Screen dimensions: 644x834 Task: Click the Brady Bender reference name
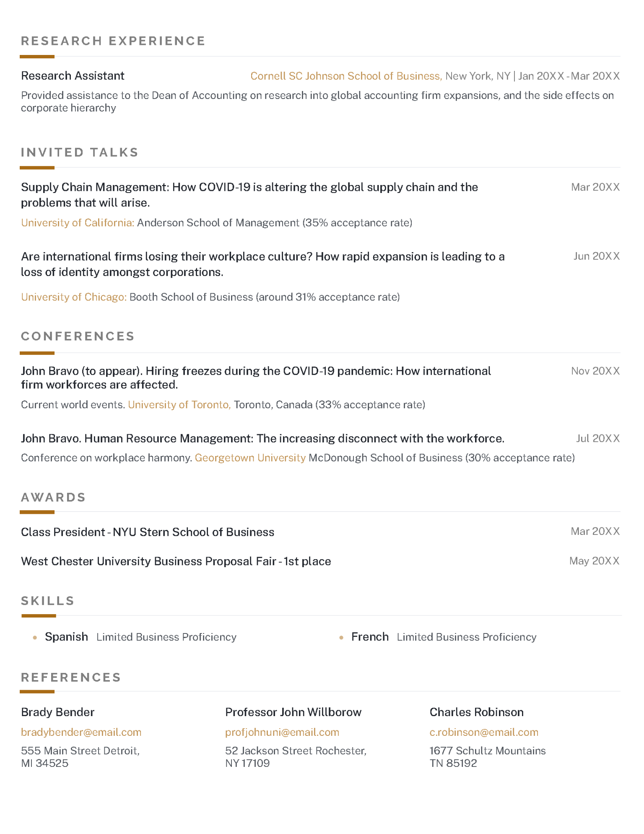pos(58,712)
